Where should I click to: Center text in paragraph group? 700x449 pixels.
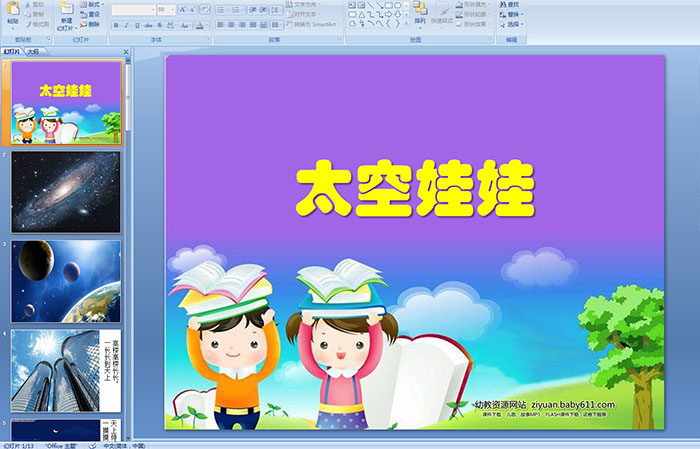click(x=231, y=25)
